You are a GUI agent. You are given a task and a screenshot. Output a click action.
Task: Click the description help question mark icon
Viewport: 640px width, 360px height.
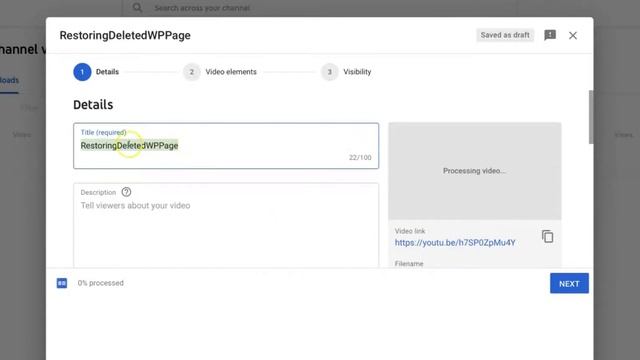pyautogui.click(x=126, y=192)
